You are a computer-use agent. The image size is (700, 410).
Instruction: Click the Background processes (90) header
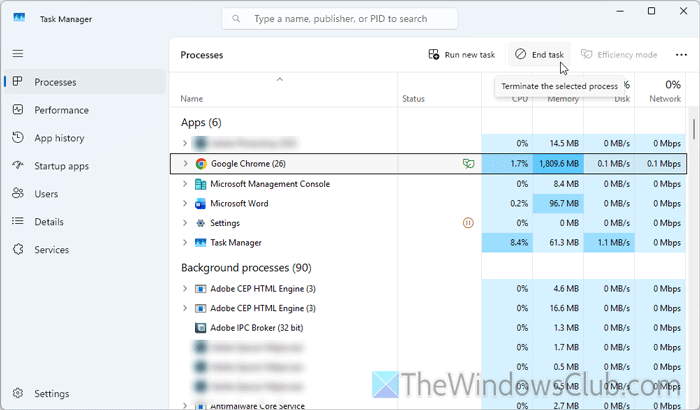click(x=246, y=268)
